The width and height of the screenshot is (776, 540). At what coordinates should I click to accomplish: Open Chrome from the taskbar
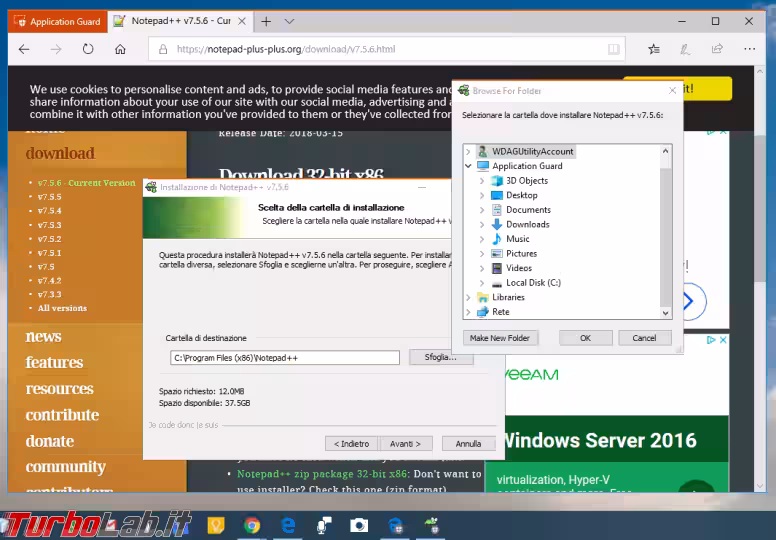coord(252,524)
